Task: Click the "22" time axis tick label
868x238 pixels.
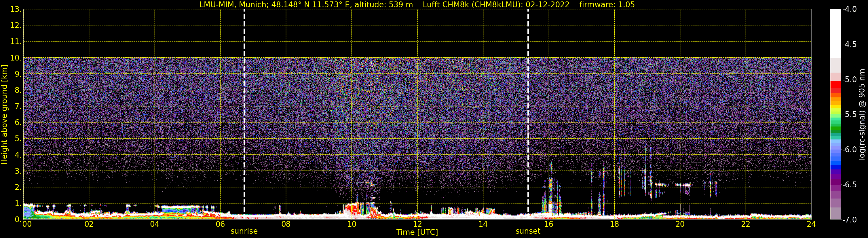Action: click(746, 224)
